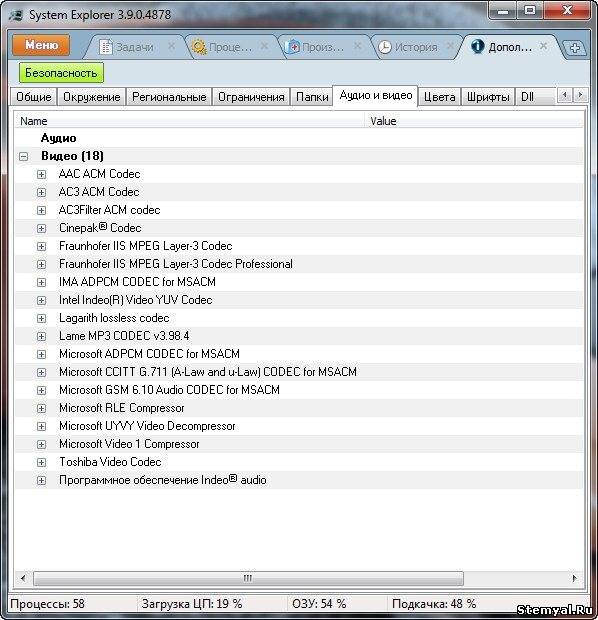Viewport: 598px width, 620px height.
Task: Switch to the История tab
Action: click(416, 47)
